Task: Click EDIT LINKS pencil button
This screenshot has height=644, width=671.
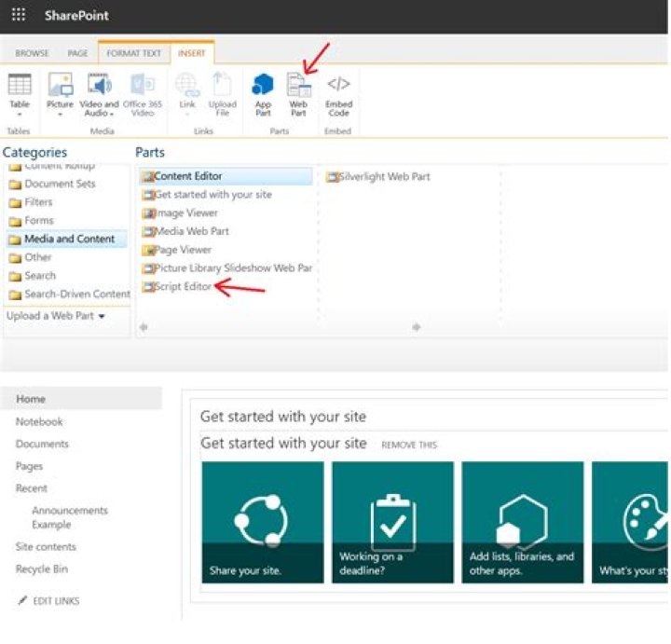Action: (48, 601)
